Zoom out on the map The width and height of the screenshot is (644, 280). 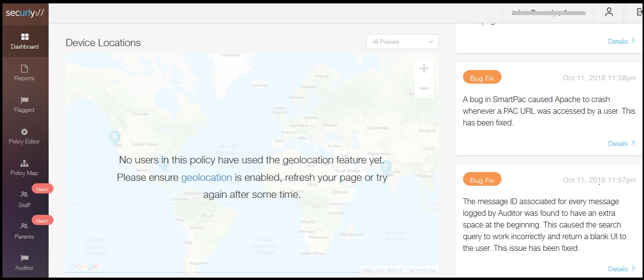pyautogui.click(x=424, y=88)
